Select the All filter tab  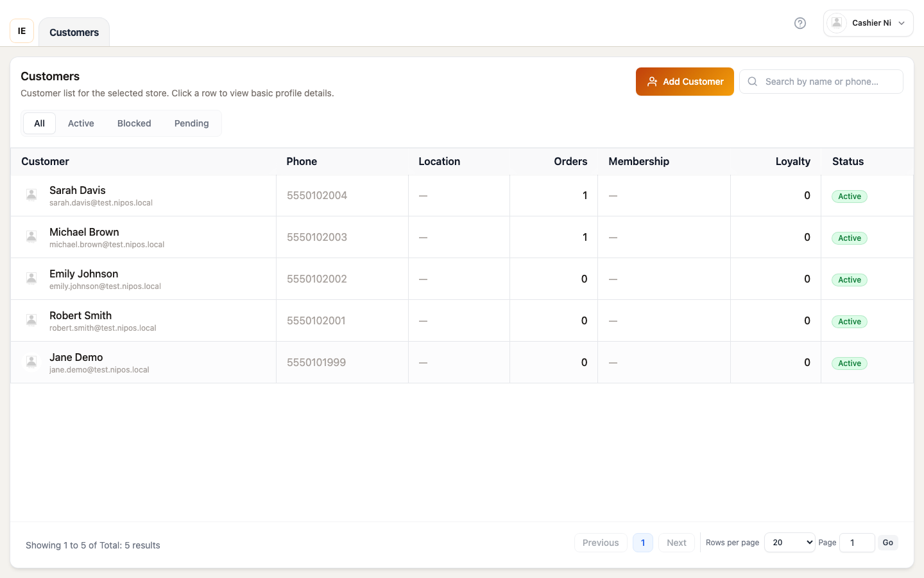[39, 123]
